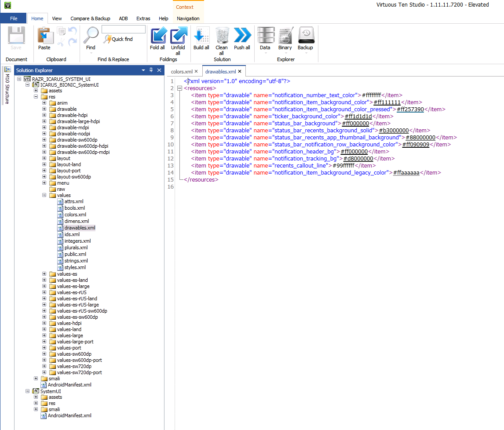
Task: Toggle pin on Solution Explorer panel
Action: [x=151, y=70]
